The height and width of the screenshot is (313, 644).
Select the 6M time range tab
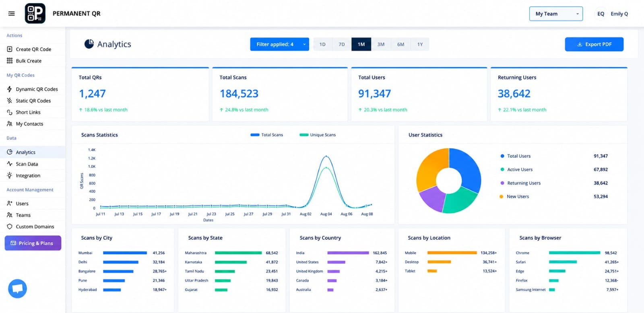point(400,44)
